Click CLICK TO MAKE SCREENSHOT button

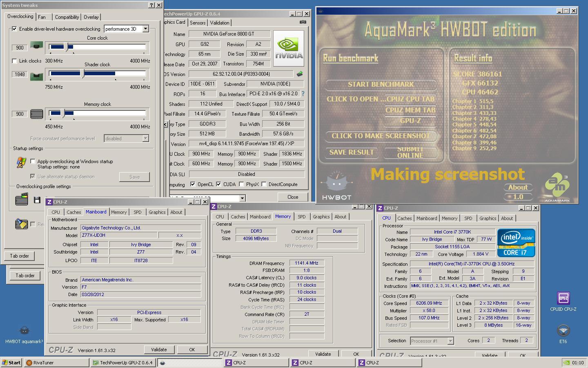point(381,136)
